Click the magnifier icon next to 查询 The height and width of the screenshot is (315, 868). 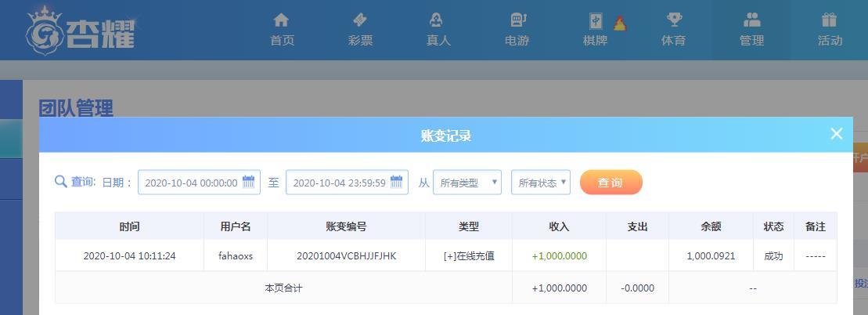pos(61,182)
